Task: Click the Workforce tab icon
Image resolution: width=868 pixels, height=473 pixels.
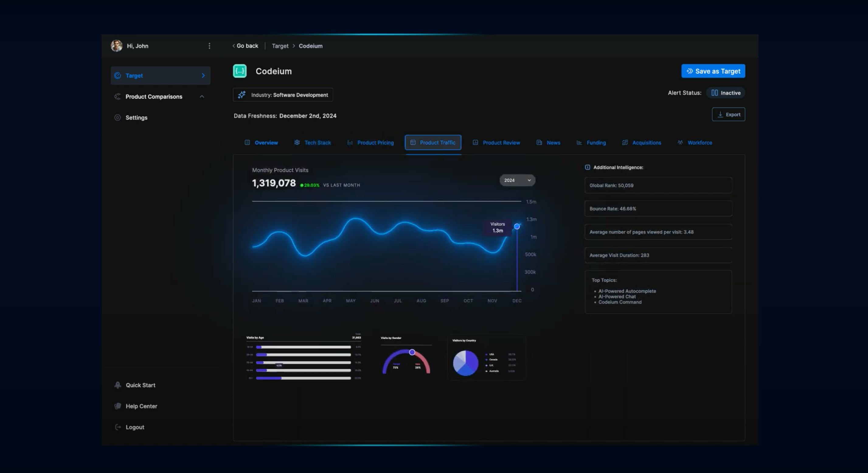Action: pyautogui.click(x=680, y=143)
